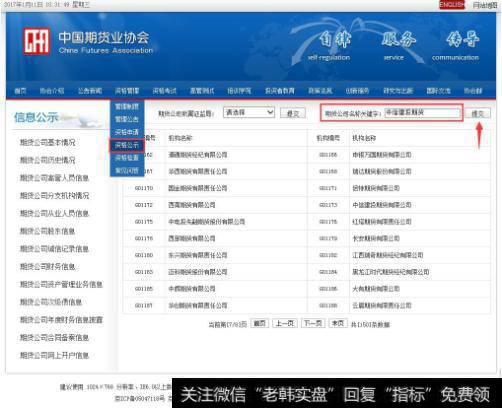Image resolution: width=502 pixels, height=408 pixels.
Task: Go to next page with 下一页 button
Action: (x=313, y=323)
